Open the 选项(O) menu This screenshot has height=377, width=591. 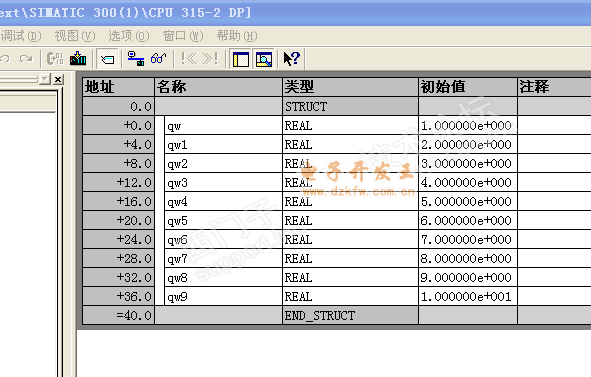point(129,36)
